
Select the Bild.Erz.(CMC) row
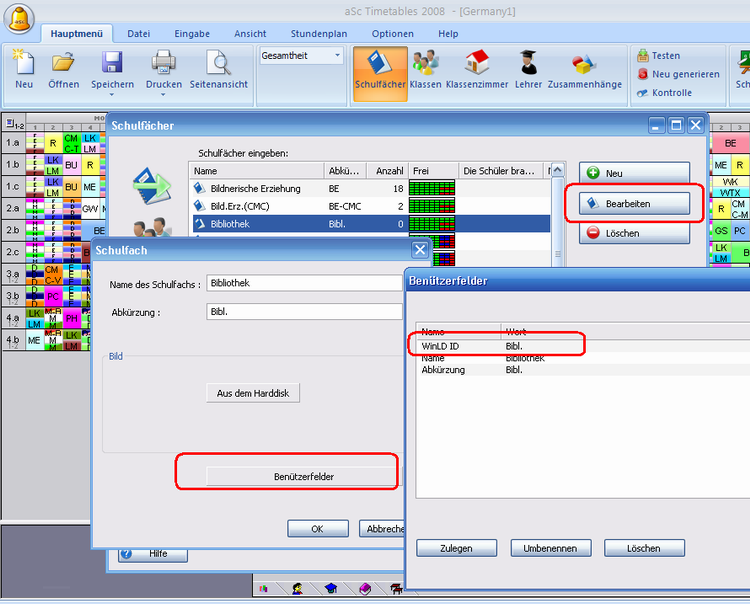coord(371,206)
